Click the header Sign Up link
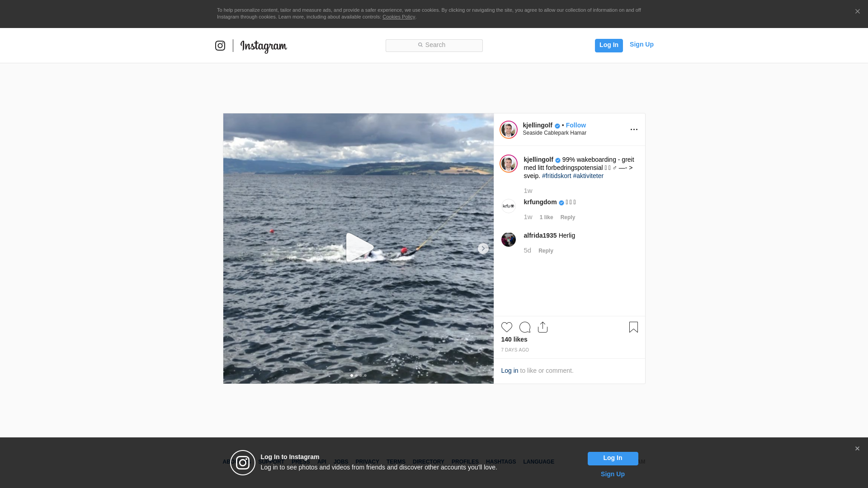This screenshot has width=868, height=488. (642, 44)
